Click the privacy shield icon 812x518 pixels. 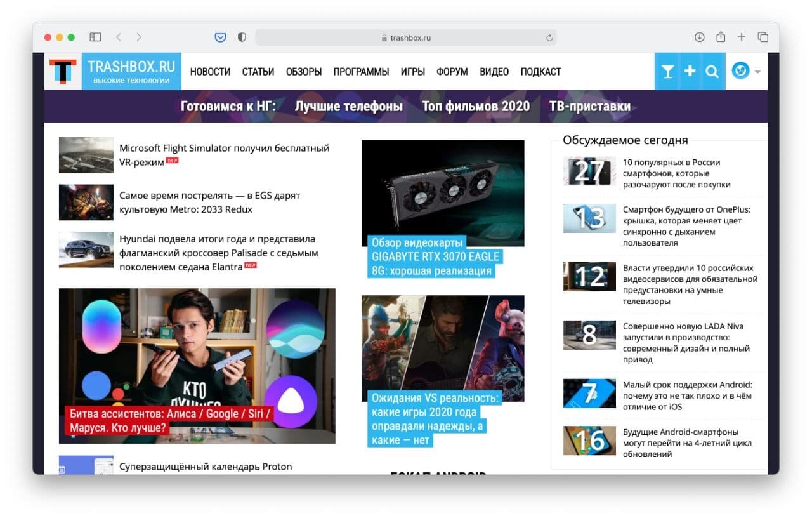242,37
